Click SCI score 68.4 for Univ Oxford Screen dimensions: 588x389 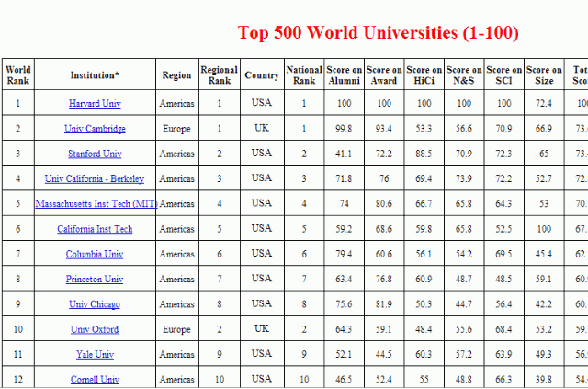click(503, 329)
